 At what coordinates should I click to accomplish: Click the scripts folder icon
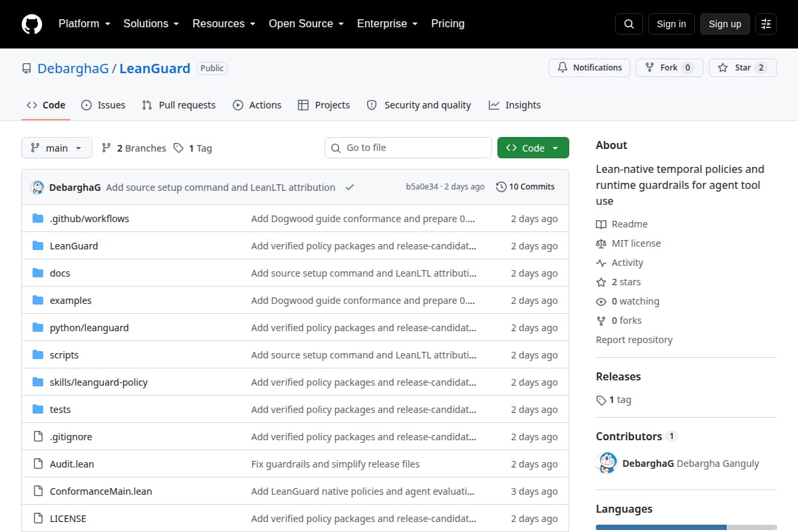[x=38, y=355]
